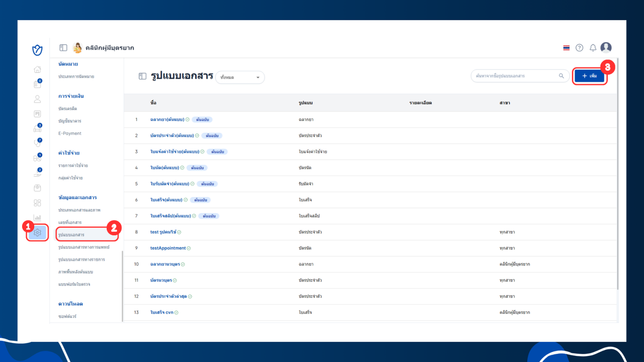
Task: Click the สาขา column header
Action: tap(505, 103)
